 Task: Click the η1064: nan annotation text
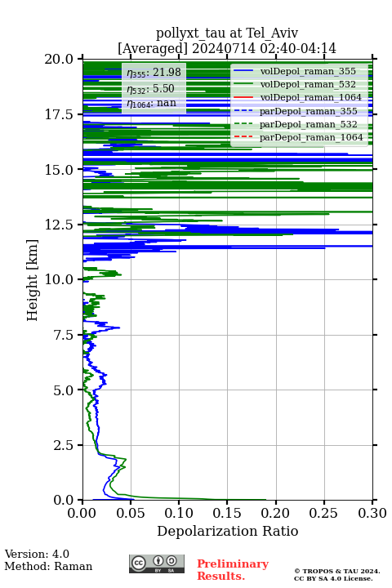[152, 104]
